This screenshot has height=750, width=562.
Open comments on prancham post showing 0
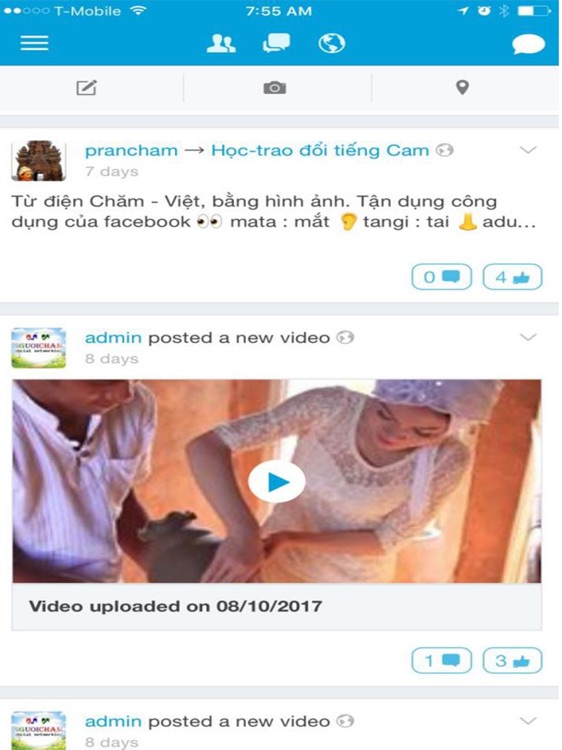(441, 277)
